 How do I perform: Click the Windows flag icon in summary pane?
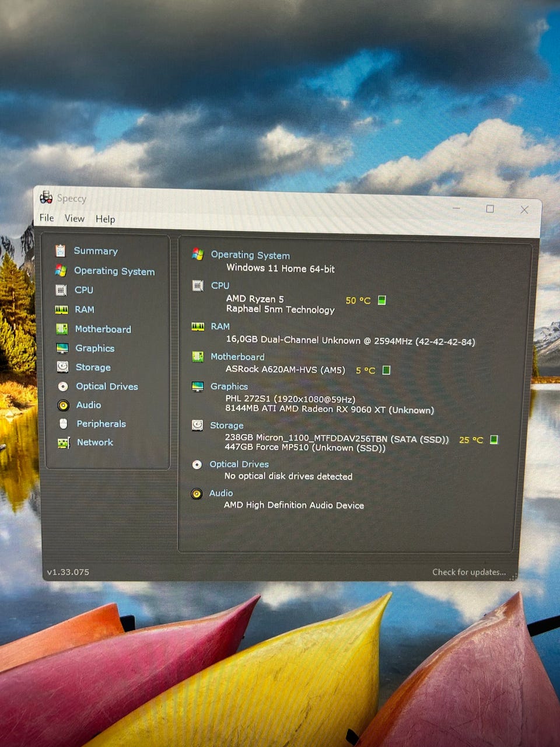(x=198, y=254)
